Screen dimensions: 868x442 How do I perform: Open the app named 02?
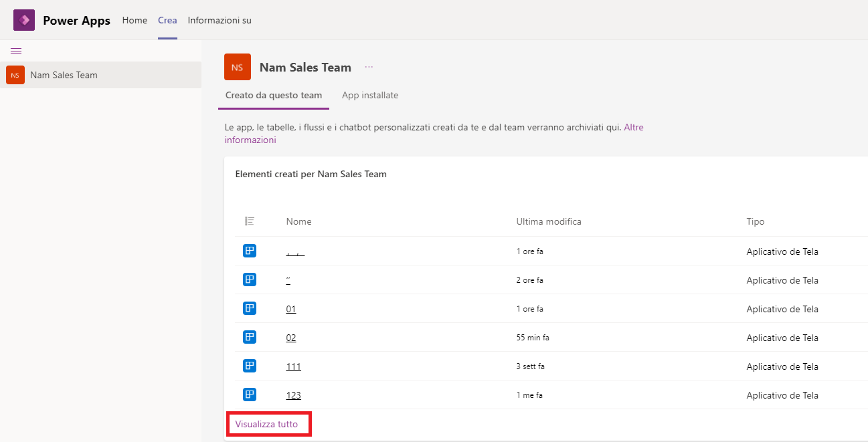tap(290, 338)
